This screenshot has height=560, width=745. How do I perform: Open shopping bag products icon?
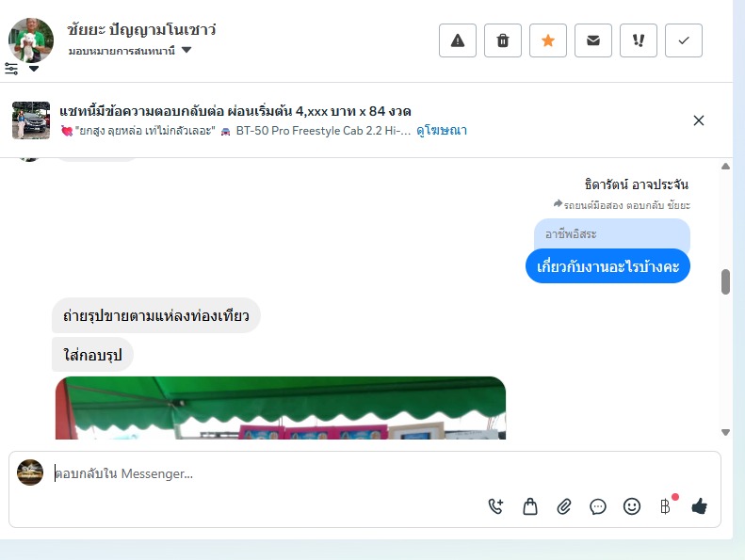point(529,506)
